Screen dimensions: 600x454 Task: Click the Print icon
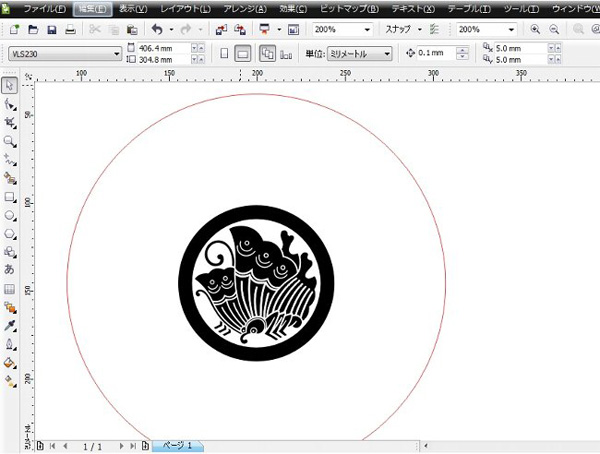70,29
